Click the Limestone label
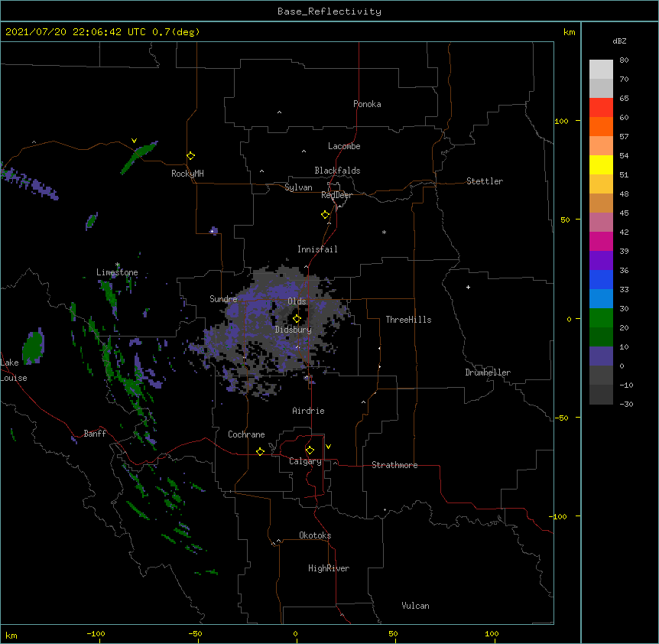The height and width of the screenshot is (644, 659). pyautogui.click(x=117, y=272)
